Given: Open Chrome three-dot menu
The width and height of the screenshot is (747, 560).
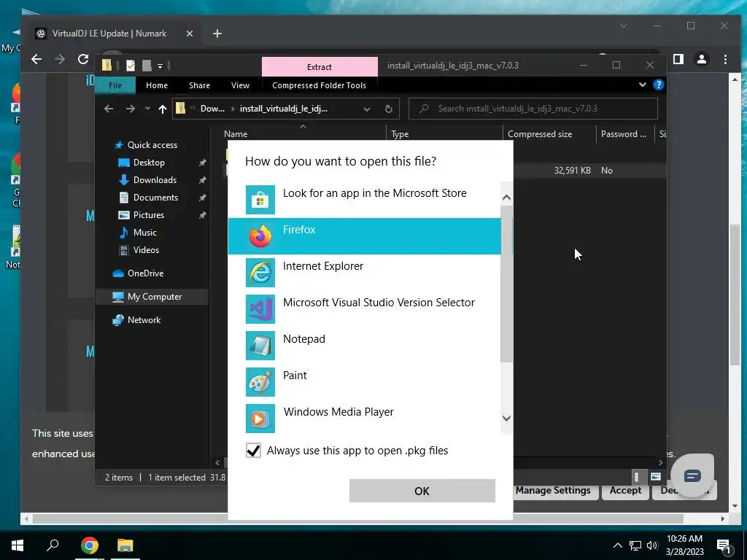Looking at the screenshot, I should (x=725, y=59).
